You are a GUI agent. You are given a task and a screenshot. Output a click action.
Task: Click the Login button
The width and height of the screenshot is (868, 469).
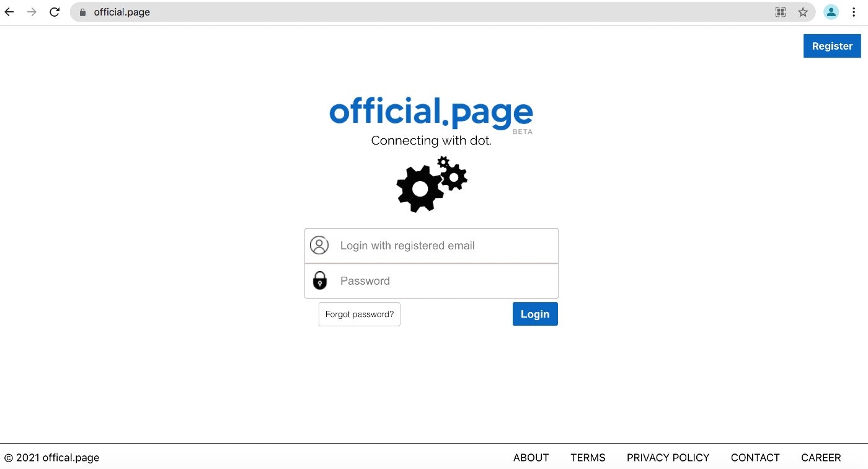click(534, 314)
